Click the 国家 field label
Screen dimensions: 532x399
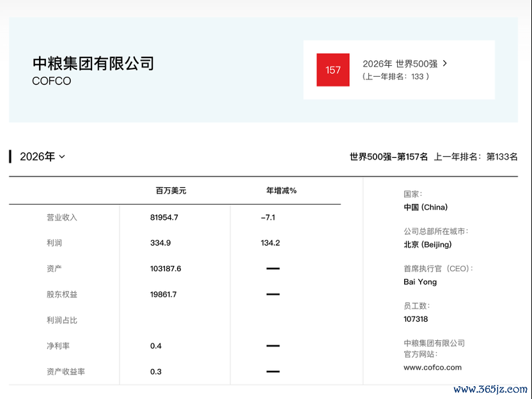412,194
